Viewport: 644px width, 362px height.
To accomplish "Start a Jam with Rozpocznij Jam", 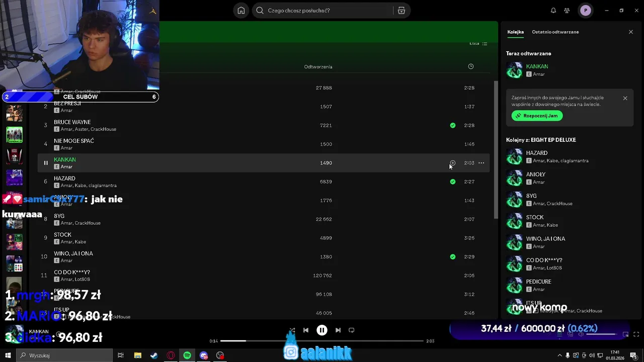I will click(537, 116).
